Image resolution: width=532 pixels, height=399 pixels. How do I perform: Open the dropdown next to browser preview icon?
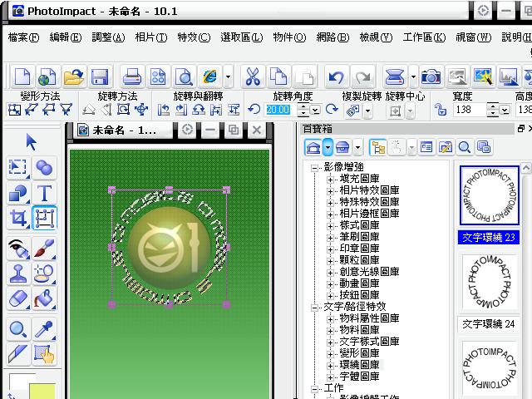228,76
